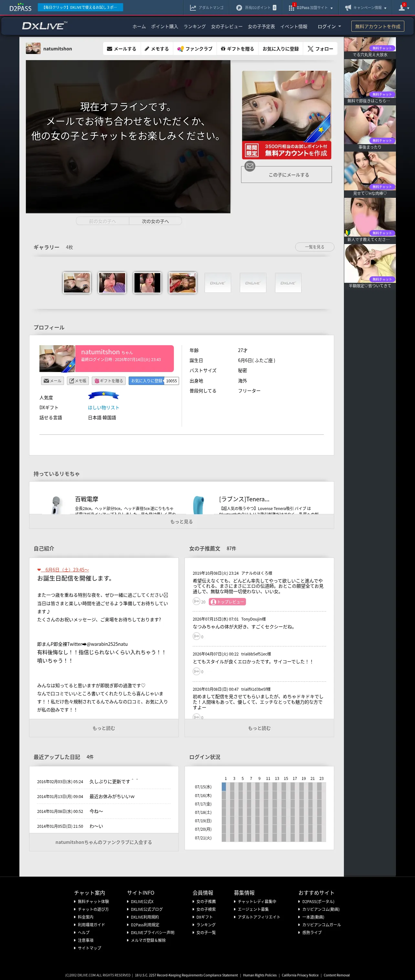This screenshot has width=415, height=980.
Task: Expand the 自己紹介 section with もっと読む
Action: pos(104,728)
